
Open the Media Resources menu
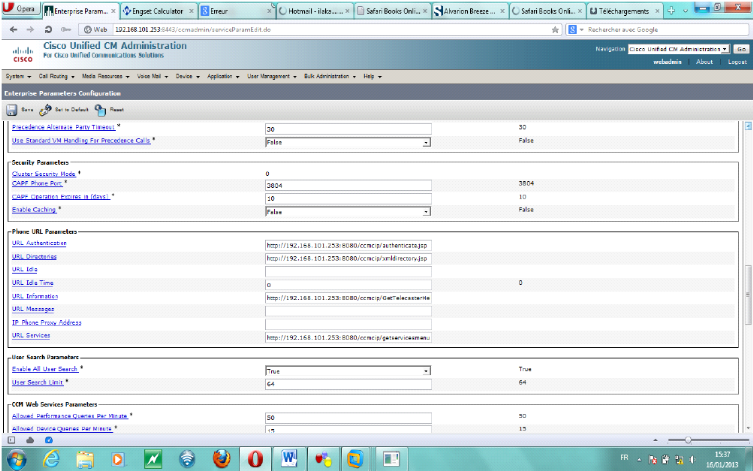click(105, 76)
